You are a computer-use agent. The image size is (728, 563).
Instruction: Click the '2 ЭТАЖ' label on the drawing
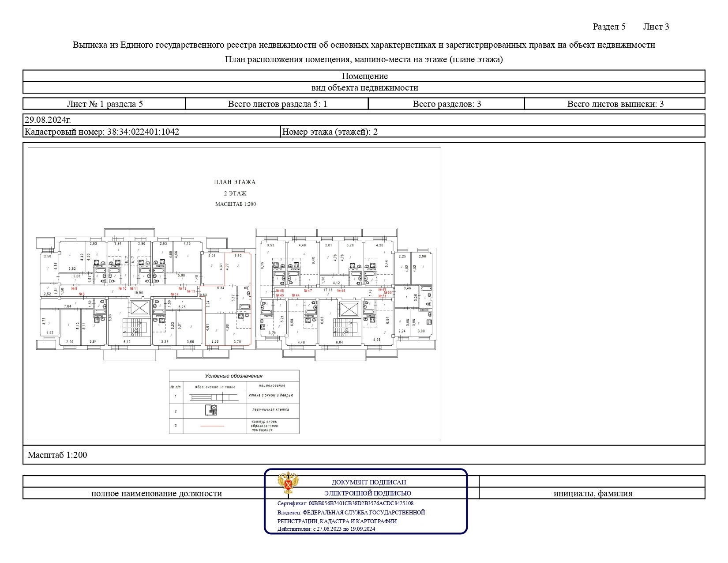[235, 193]
